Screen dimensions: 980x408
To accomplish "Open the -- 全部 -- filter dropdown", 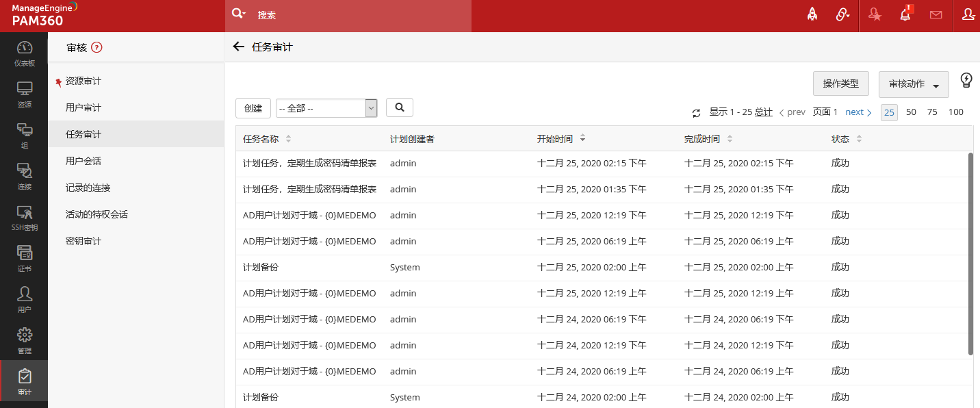I will 326,108.
